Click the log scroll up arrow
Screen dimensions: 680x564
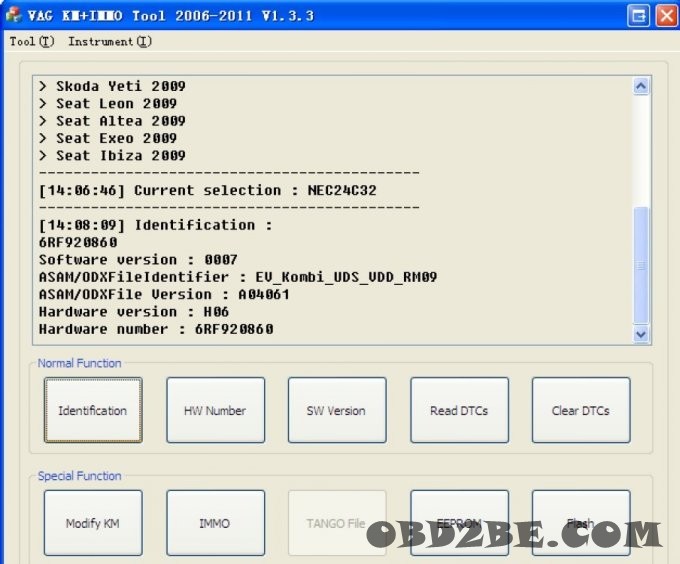[641, 86]
